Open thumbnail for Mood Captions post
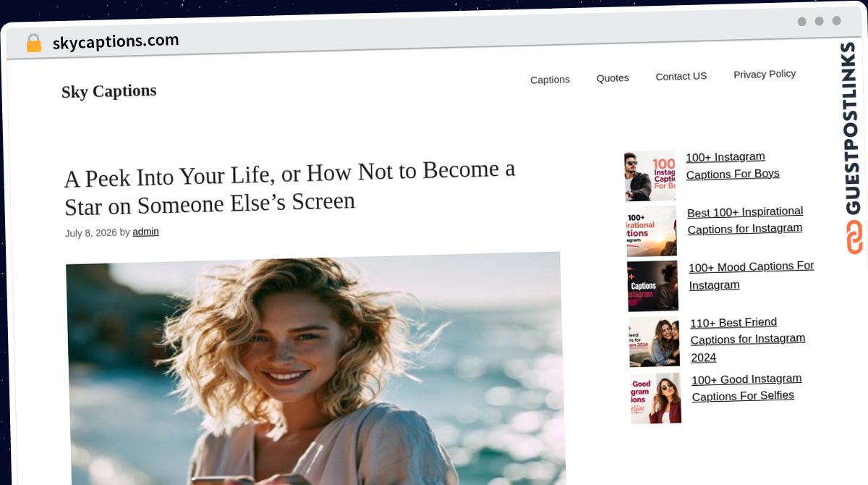The width and height of the screenshot is (868, 485). click(x=652, y=286)
